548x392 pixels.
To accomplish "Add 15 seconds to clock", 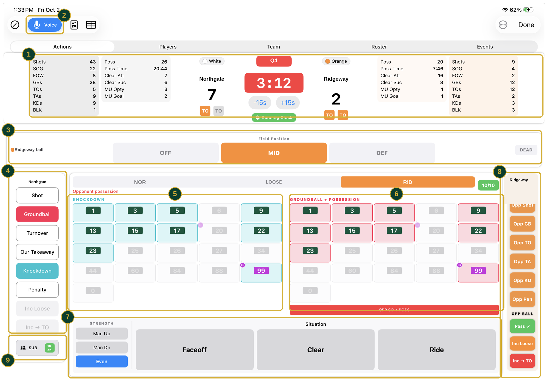I will click(288, 103).
